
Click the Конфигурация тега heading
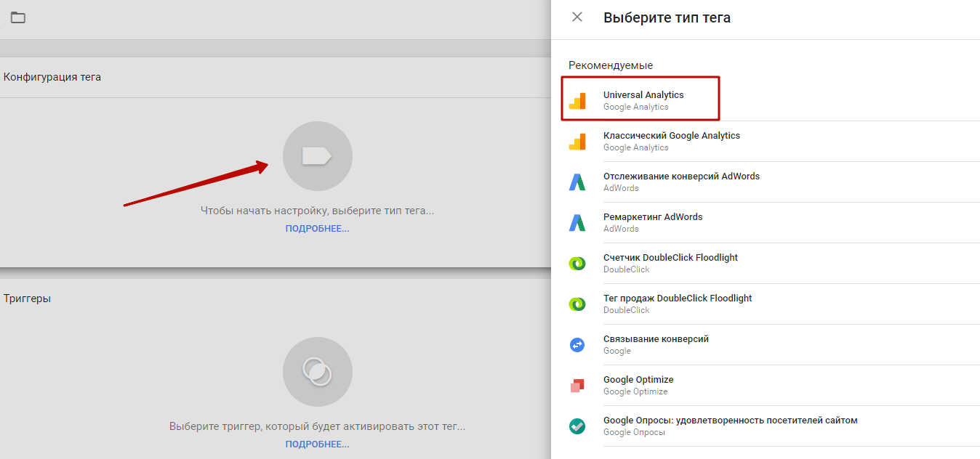pos(52,77)
